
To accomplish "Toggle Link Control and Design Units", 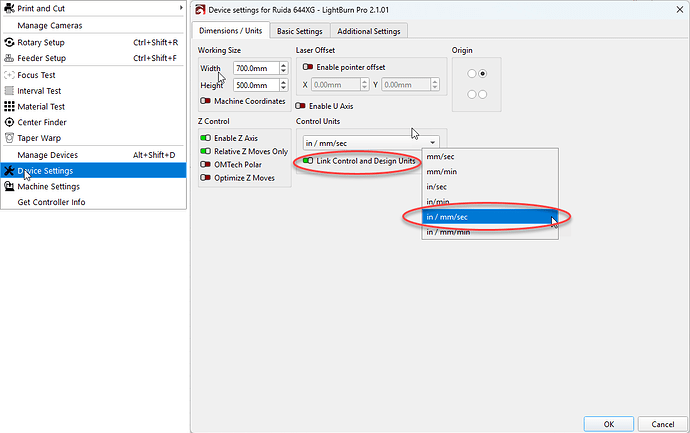I will (x=308, y=161).
